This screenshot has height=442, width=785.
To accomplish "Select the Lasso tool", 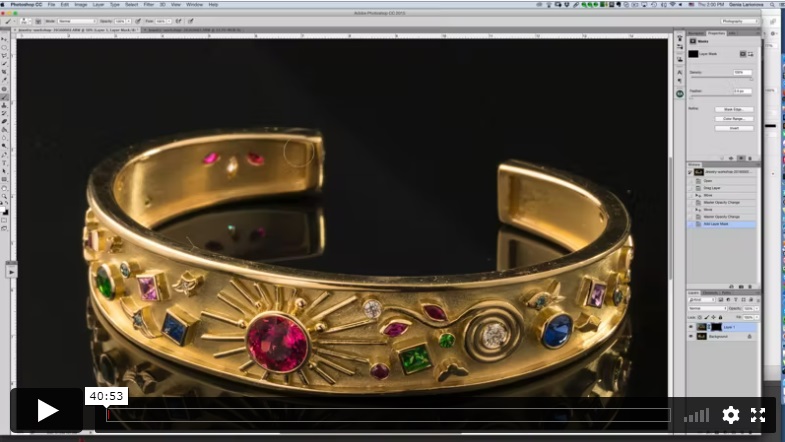I will [x=5, y=56].
